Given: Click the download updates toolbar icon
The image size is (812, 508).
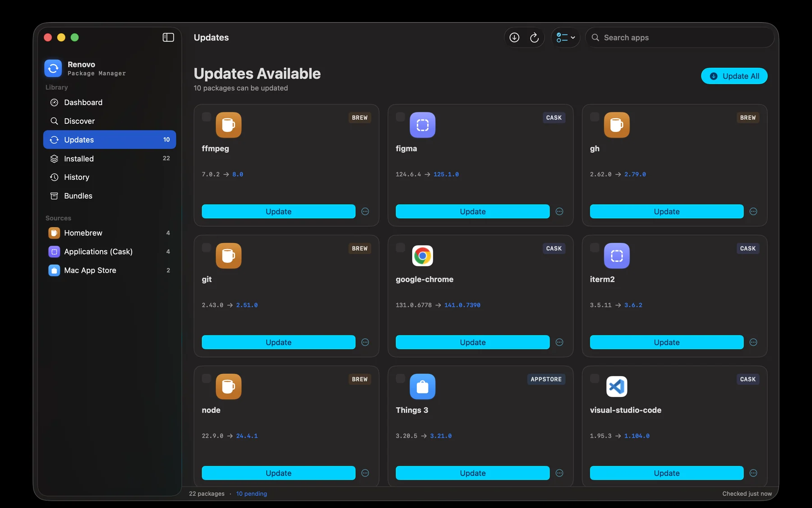Looking at the screenshot, I should click(514, 37).
